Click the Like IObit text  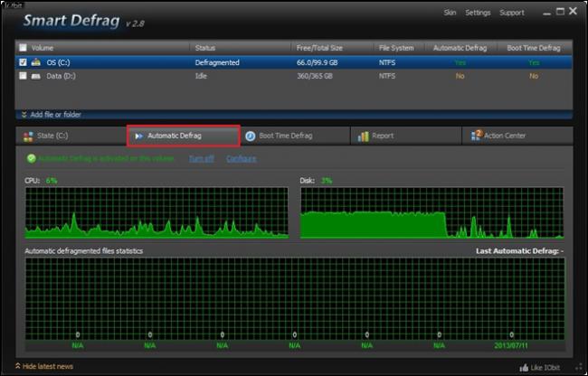tap(545, 368)
